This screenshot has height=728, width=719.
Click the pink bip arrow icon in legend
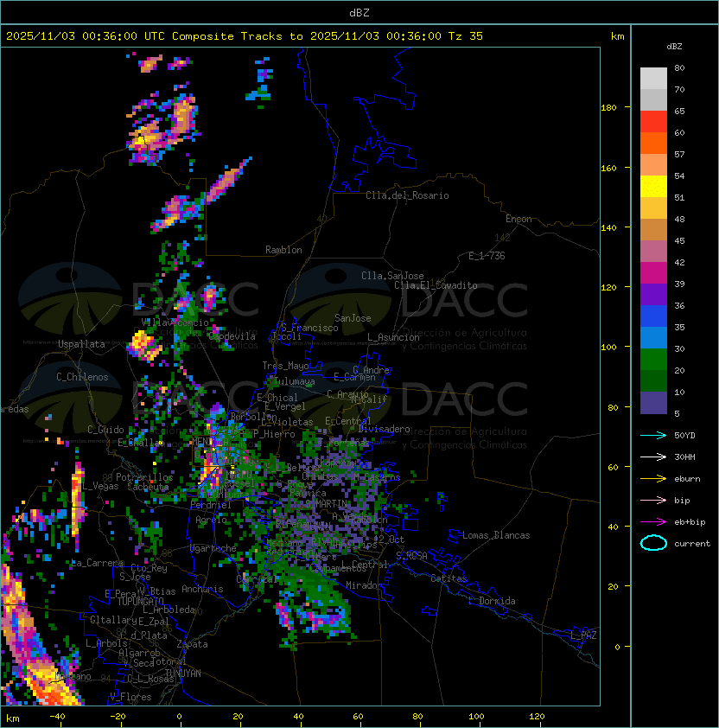point(653,500)
